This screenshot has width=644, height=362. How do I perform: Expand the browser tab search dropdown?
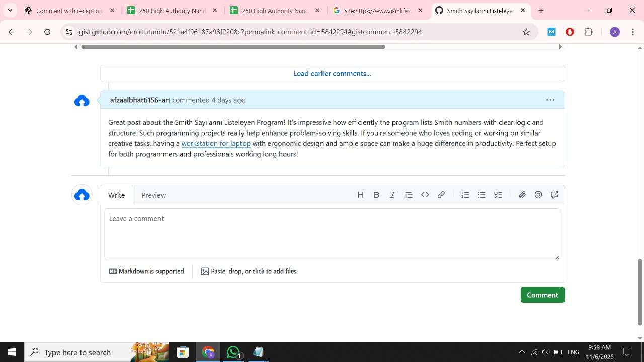click(10, 10)
